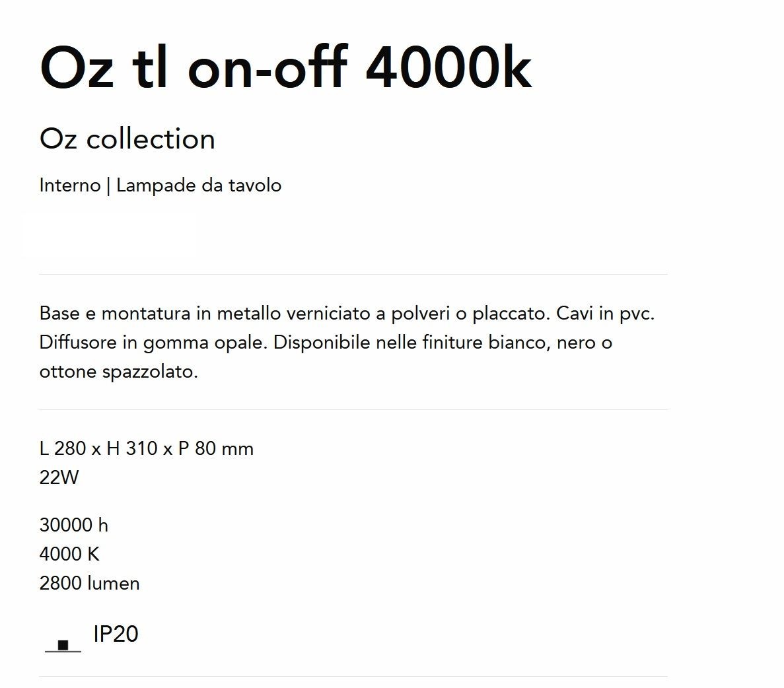Screen dimensions: 784x688
Task: Click the Interno category link
Action: coord(70,186)
